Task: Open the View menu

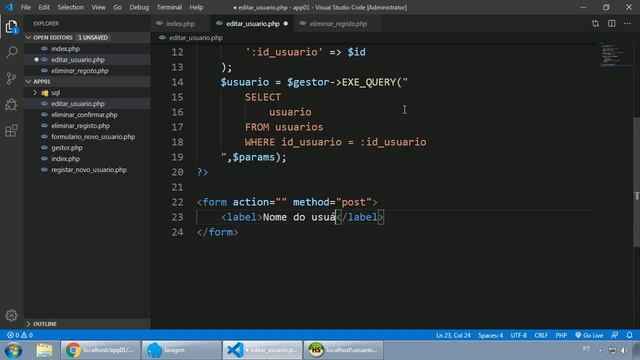Action: 98,7
